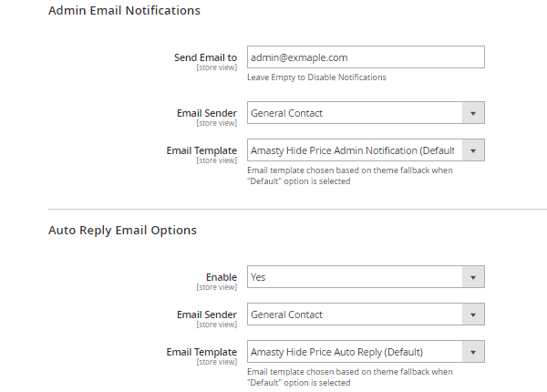Click arrow icon on the Enable select
This screenshot has height=392, width=547.
[472, 277]
